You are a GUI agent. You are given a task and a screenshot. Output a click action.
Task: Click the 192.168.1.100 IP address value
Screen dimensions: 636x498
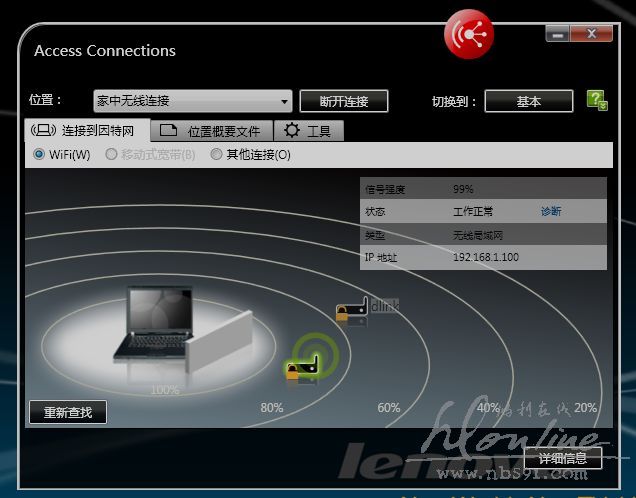[x=486, y=257]
